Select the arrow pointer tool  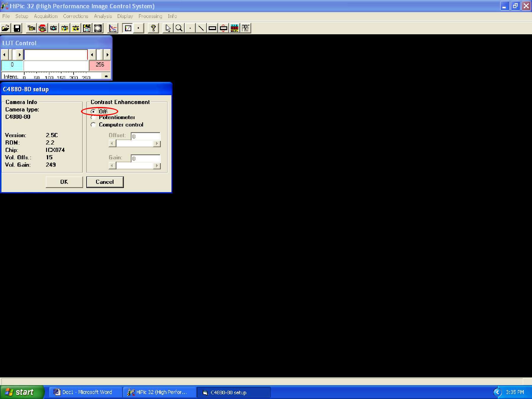click(168, 28)
